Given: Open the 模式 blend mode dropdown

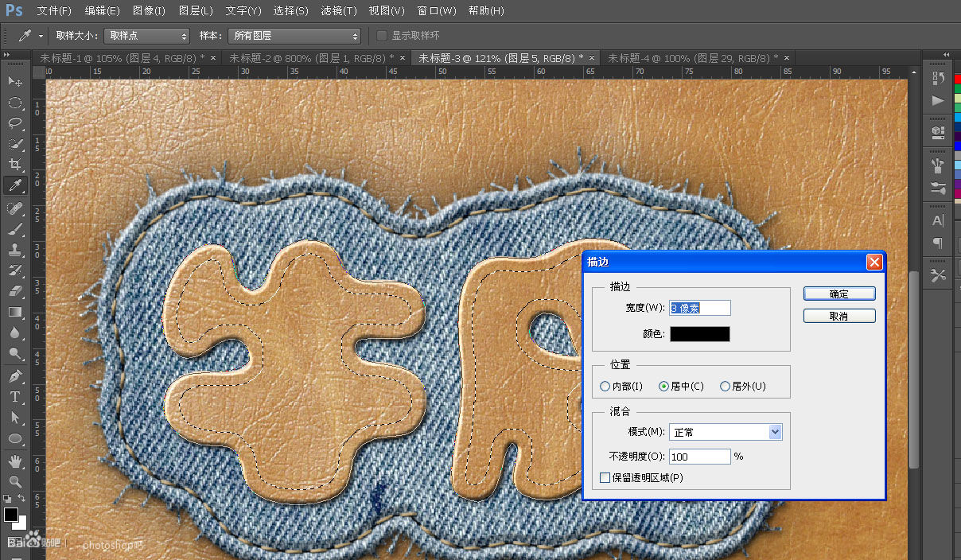Looking at the screenshot, I should tap(726, 432).
